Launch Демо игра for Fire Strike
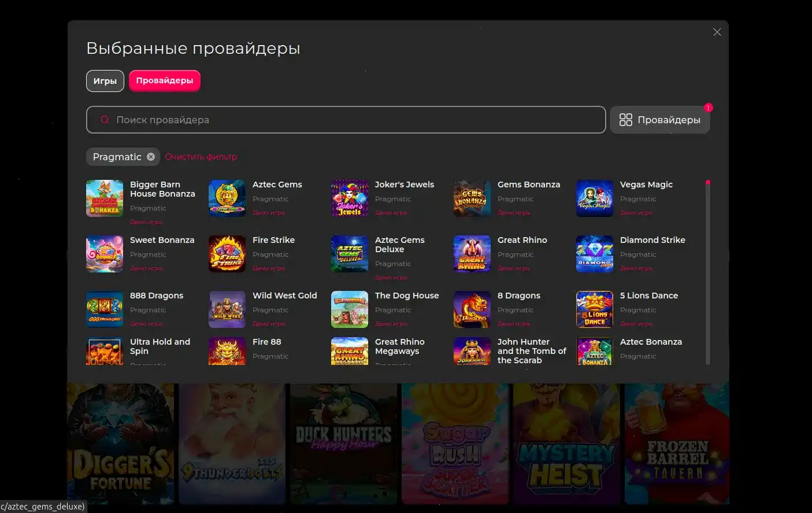This screenshot has width=812, height=513. click(x=268, y=268)
